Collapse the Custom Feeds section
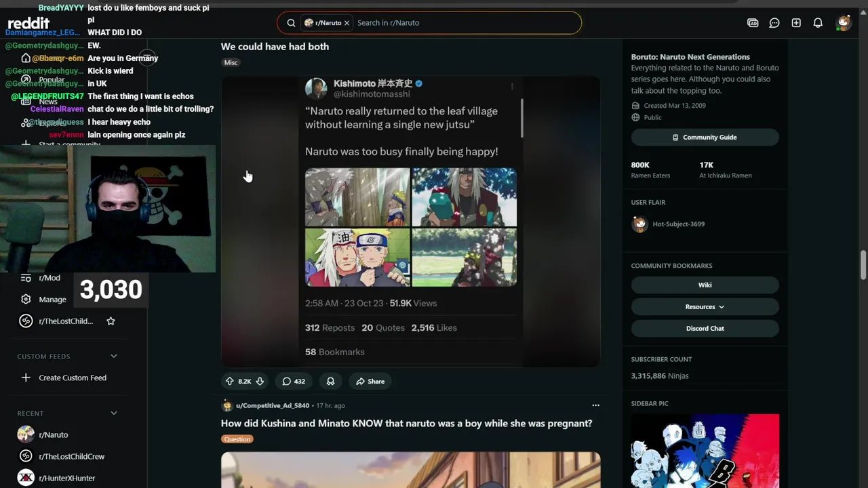Screen dimensions: 868x488 click(x=113, y=357)
